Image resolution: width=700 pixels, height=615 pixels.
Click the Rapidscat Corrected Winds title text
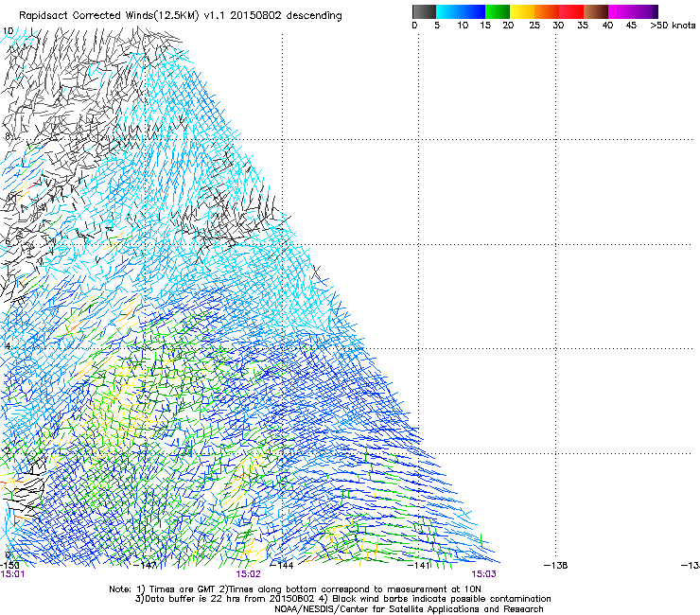coord(181,15)
